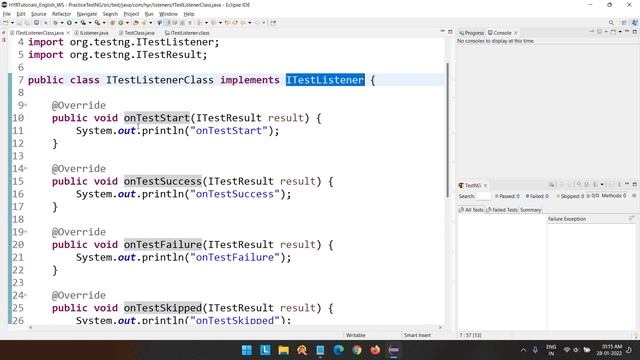This screenshot has height=360, width=640.
Task: Open the Navigate menu
Action: pos(87,14)
